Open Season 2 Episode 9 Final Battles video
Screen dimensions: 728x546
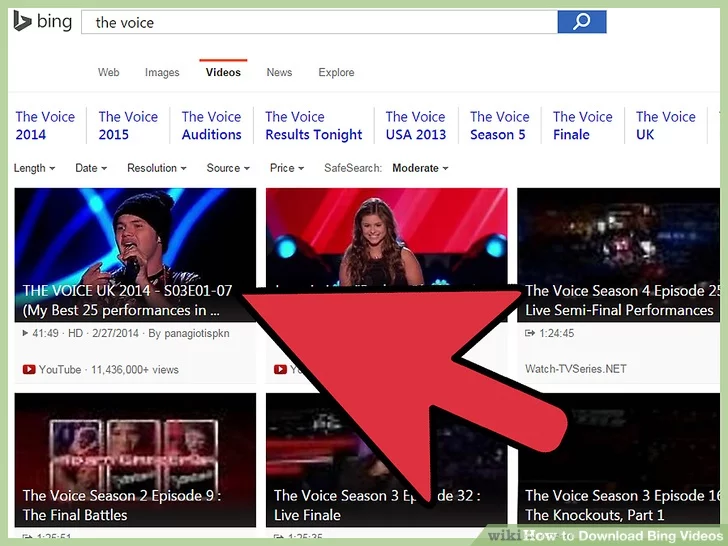click(135, 460)
